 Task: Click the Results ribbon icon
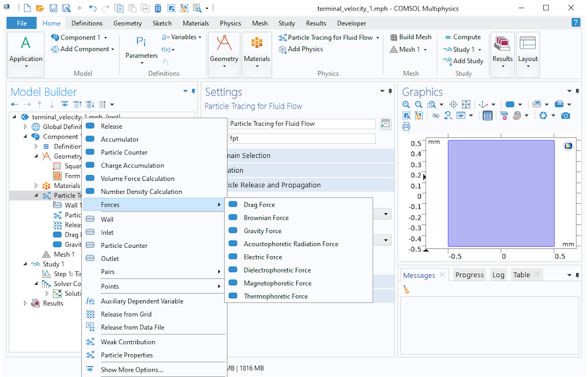[x=503, y=54]
